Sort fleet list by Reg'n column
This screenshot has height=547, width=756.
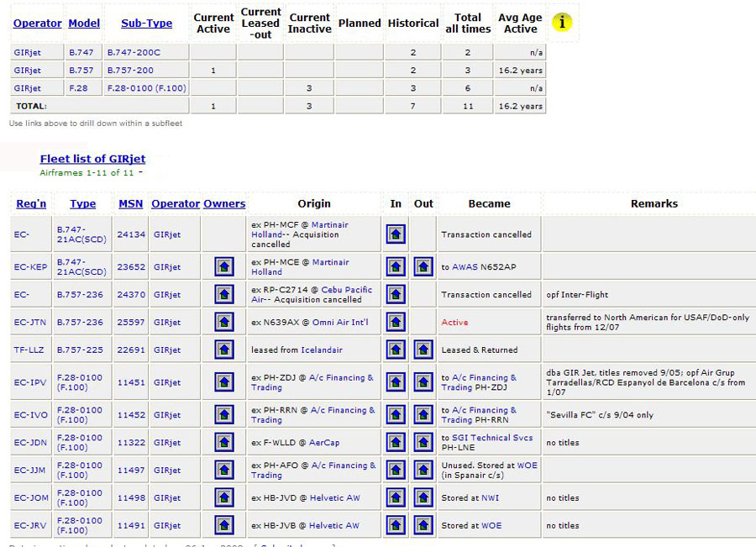tap(31, 203)
